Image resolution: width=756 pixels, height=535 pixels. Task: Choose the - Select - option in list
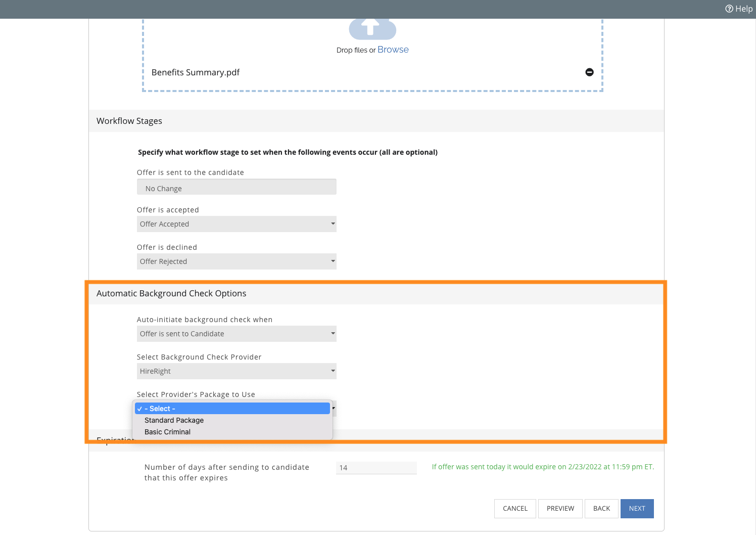coord(232,409)
